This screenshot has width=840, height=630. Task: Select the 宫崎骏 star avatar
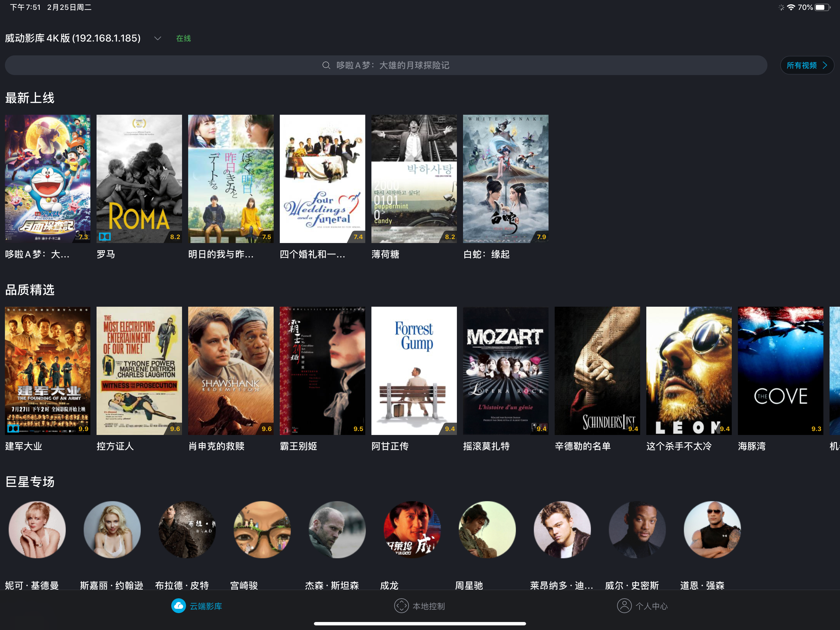click(262, 529)
